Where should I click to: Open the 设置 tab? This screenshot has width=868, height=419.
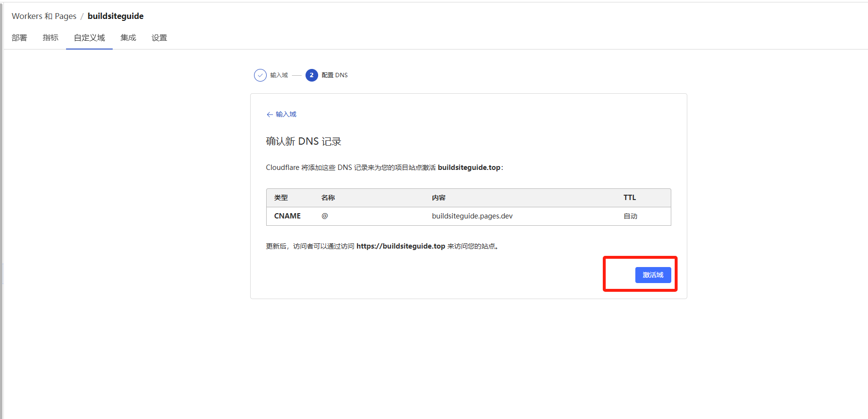tap(159, 38)
